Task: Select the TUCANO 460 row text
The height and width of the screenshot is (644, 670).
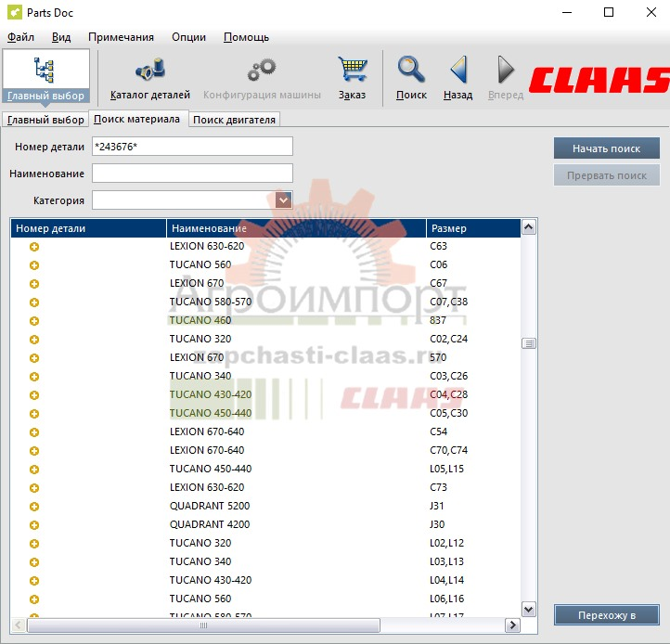Action: tap(200, 320)
